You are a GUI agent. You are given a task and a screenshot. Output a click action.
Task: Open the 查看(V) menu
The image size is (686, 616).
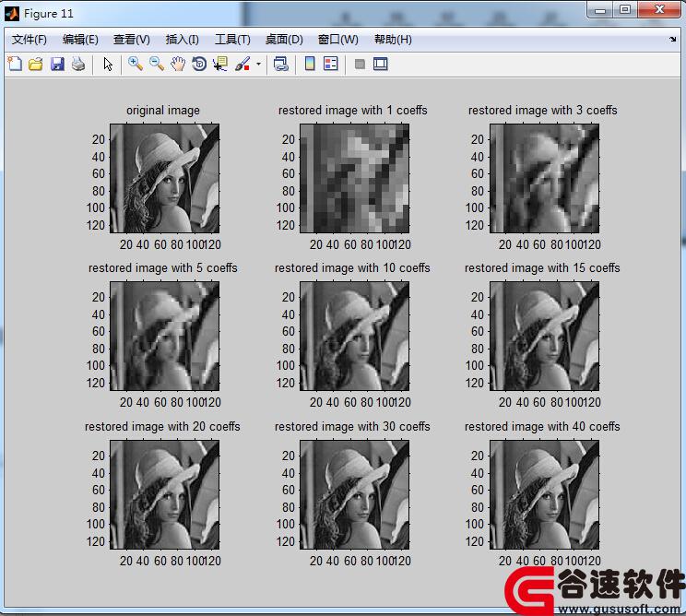pyautogui.click(x=132, y=40)
